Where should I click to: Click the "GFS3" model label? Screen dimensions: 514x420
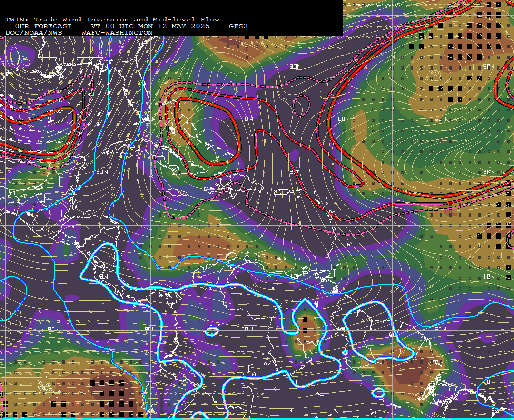(x=238, y=26)
